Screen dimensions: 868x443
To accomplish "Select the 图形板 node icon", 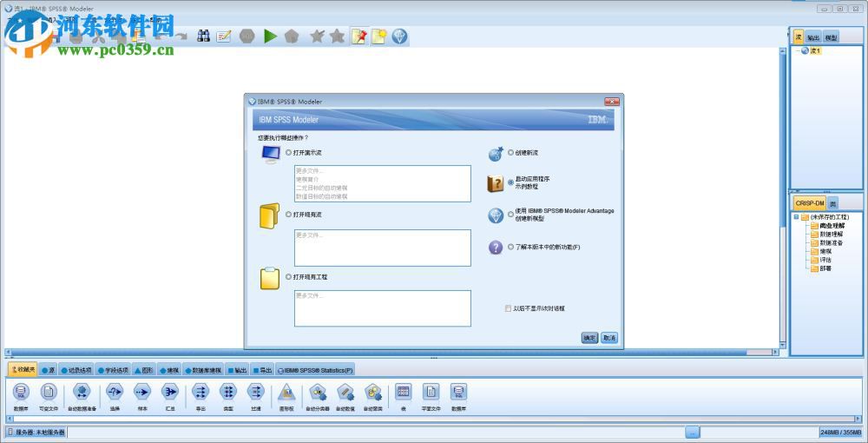I will tap(286, 396).
